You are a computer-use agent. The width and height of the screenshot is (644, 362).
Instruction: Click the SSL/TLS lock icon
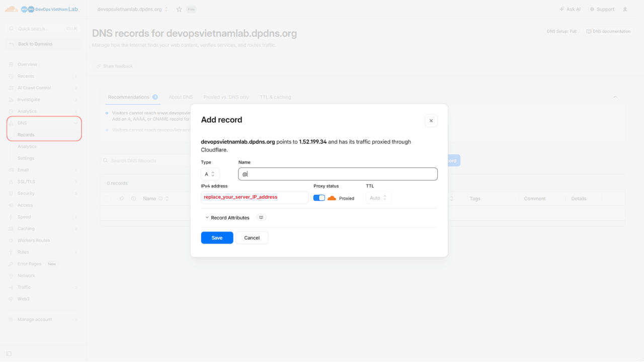tap(11, 182)
